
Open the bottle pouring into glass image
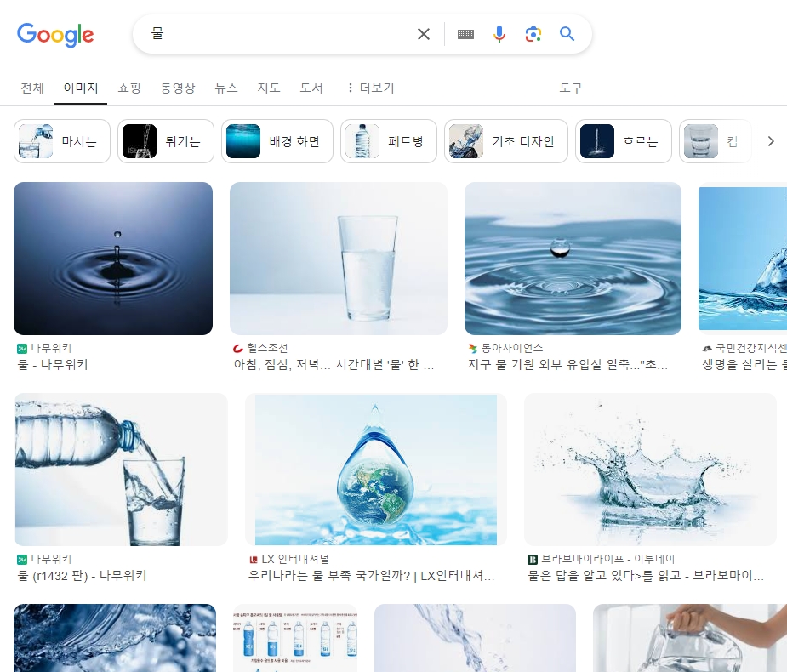coord(122,470)
